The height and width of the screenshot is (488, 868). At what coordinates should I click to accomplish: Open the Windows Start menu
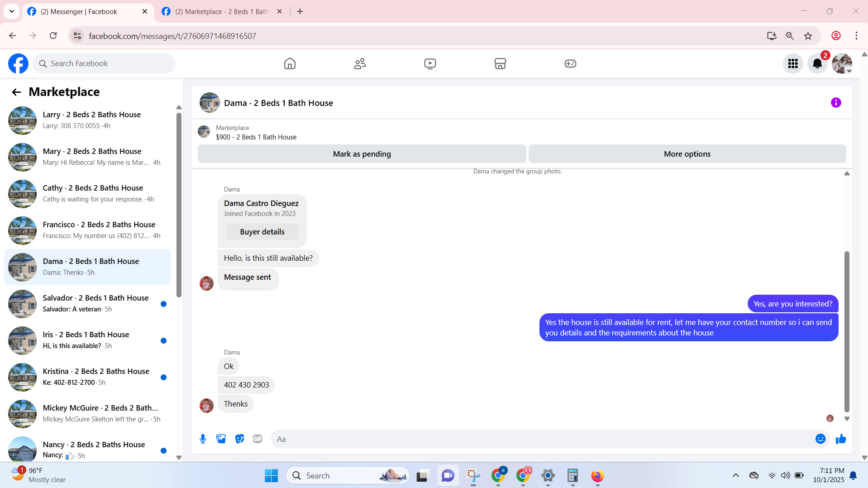[x=271, y=476]
